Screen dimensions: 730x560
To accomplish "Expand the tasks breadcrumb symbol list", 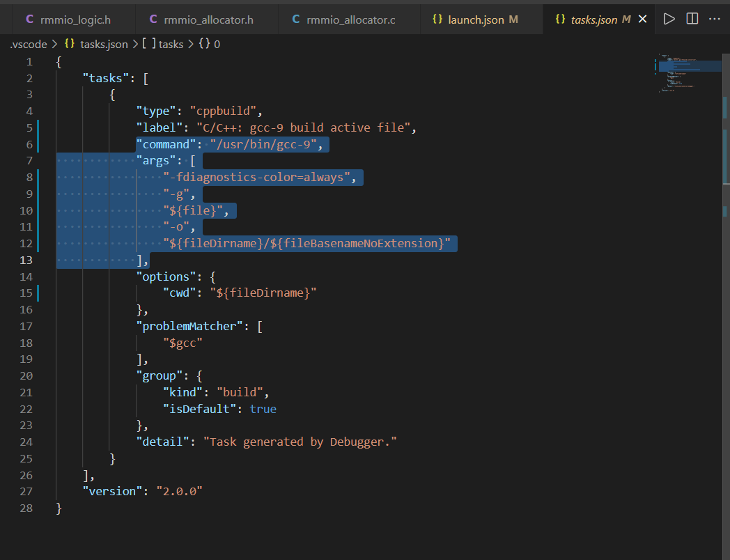I will pyautogui.click(x=171, y=44).
